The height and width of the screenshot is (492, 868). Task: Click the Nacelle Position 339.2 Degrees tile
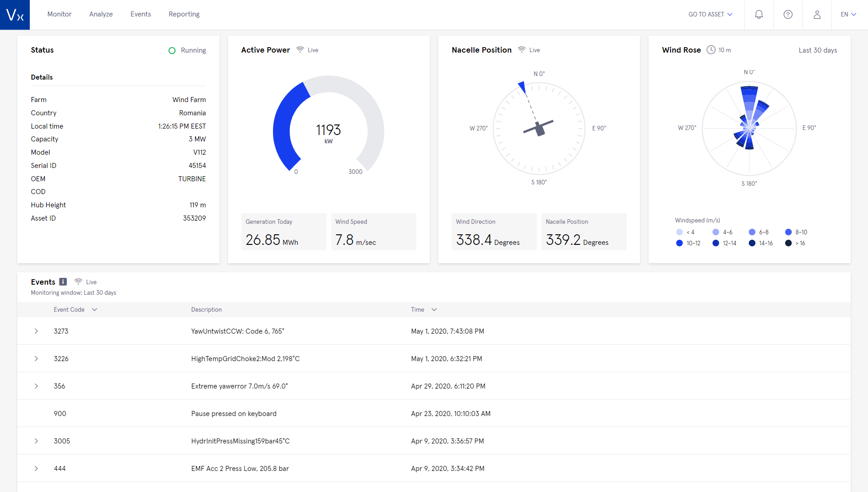584,232
